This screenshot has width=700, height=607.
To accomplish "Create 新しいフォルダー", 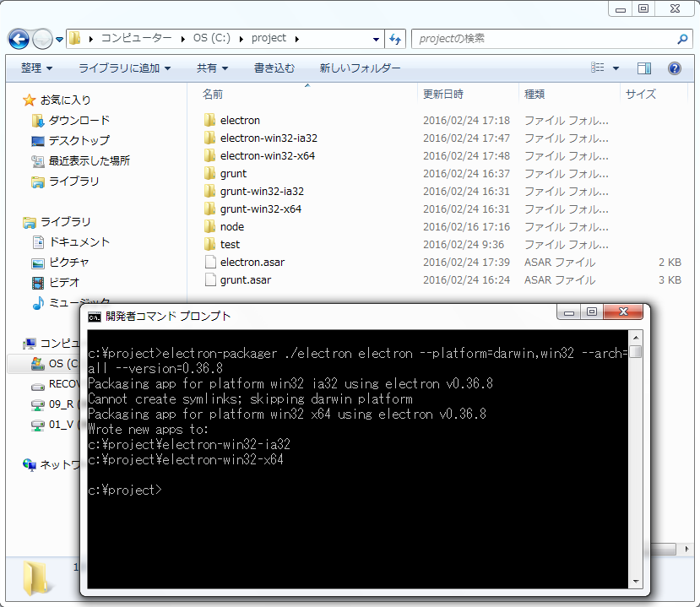I will coord(360,68).
